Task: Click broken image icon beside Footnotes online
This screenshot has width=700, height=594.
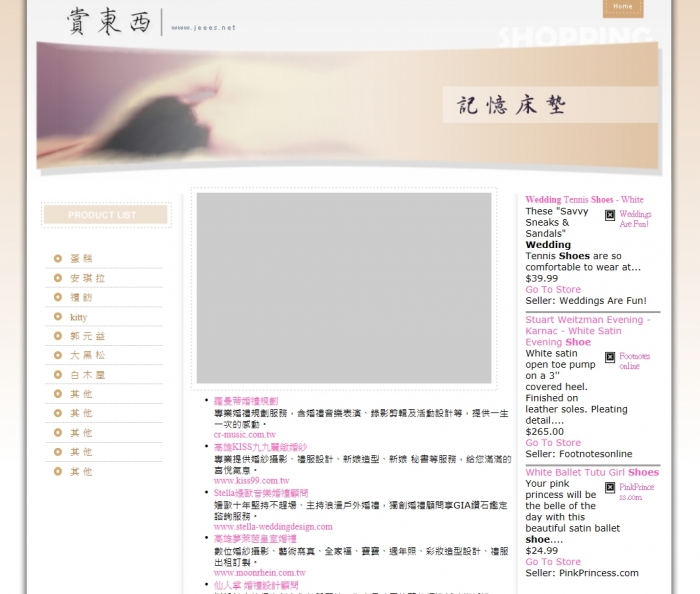Action: (610, 357)
